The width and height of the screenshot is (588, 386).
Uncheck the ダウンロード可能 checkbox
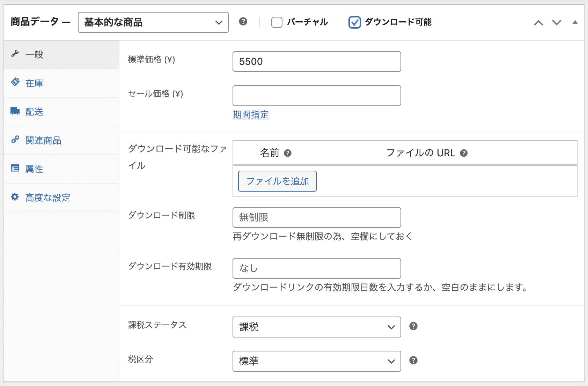point(354,22)
